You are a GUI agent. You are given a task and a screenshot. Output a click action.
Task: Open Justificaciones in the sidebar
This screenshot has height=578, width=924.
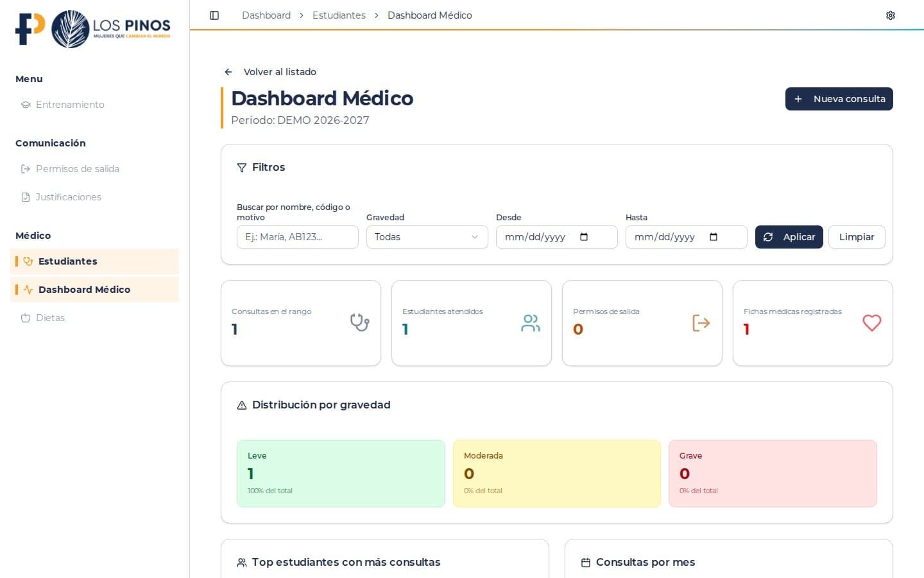point(95,197)
